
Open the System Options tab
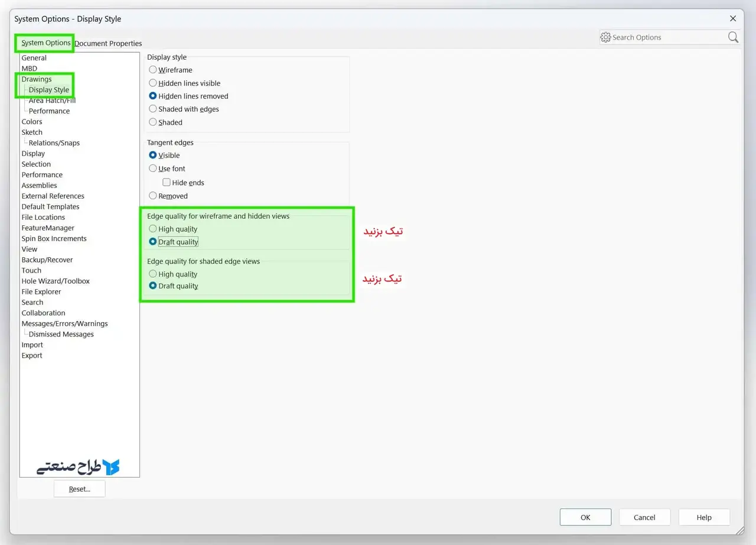(45, 43)
